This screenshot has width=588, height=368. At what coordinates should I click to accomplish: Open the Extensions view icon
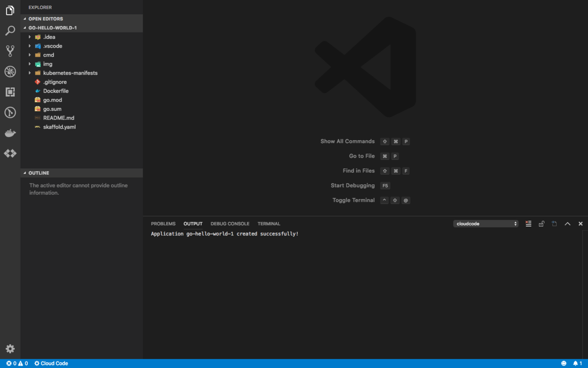coord(10,92)
